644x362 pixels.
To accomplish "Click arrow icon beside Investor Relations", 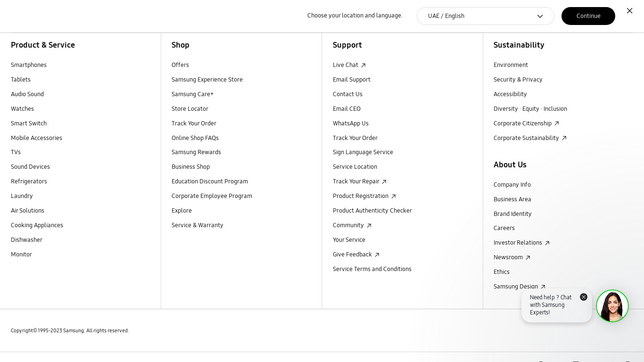I will pos(547,243).
